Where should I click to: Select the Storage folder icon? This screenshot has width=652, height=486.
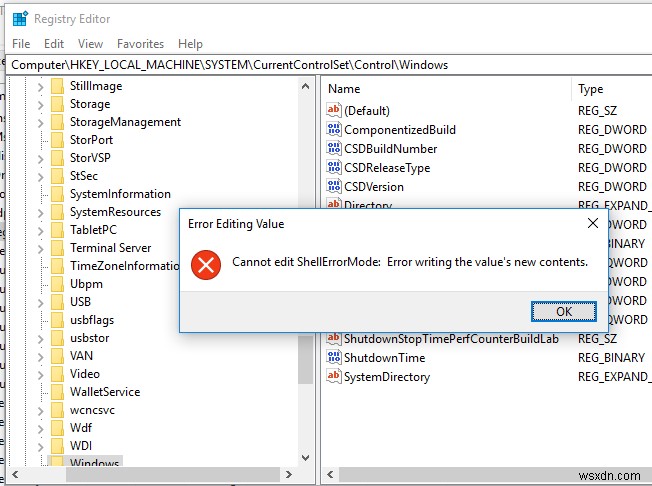pyautogui.click(x=57, y=104)
